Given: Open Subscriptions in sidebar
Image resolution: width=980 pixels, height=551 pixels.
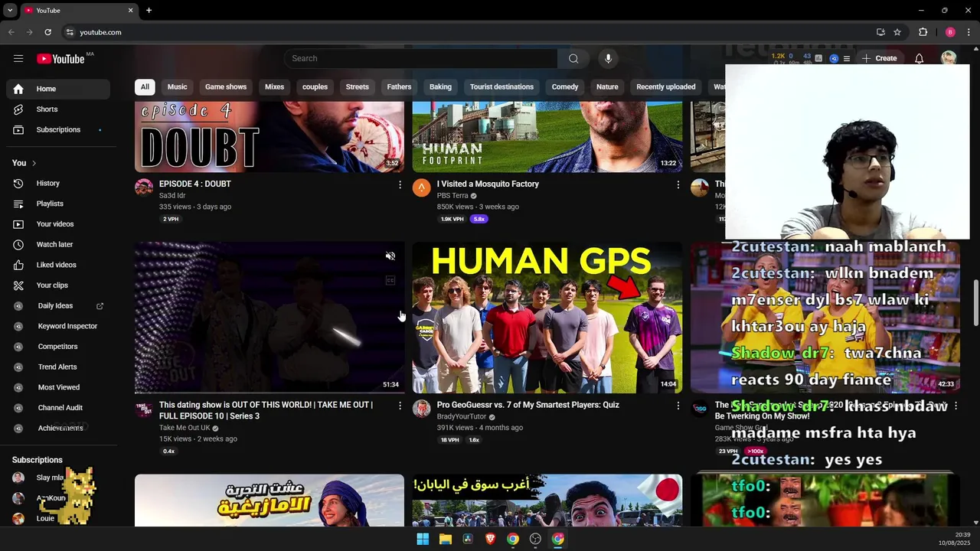Looking at the screenshot, I should [x=58, y=130].
